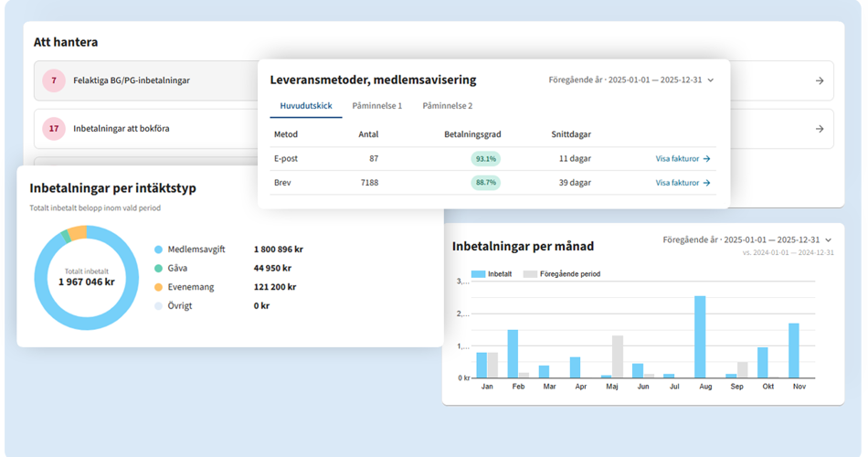868x457 pixels.
Task: Toggle Inbetalt series in chart legend
Action: click(492, 273)
